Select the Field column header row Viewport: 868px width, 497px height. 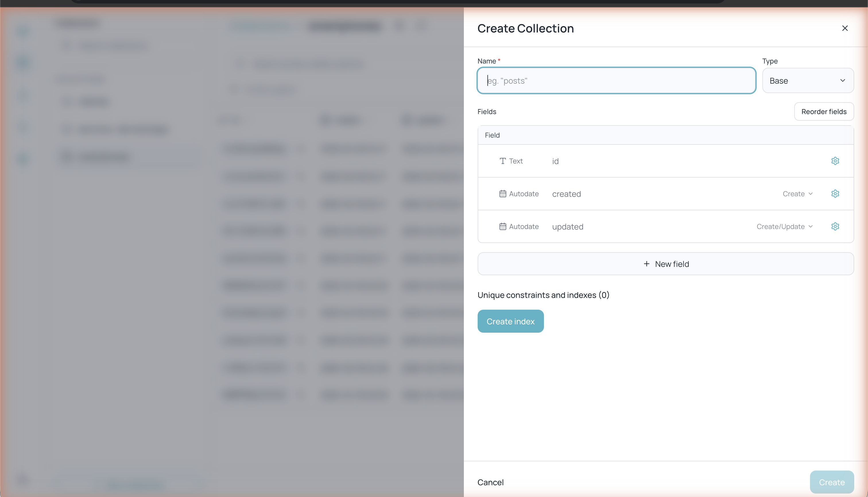665,135
